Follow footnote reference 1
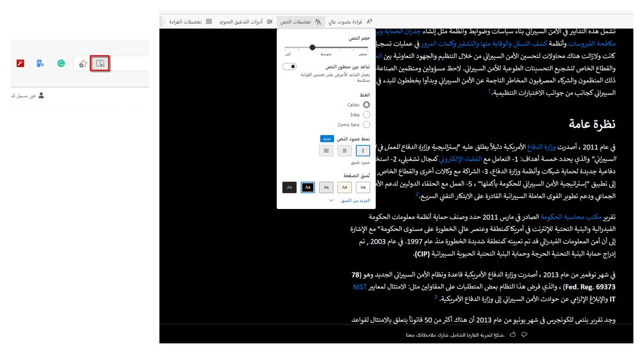The image size is (644, 354). tap(489, 91)
